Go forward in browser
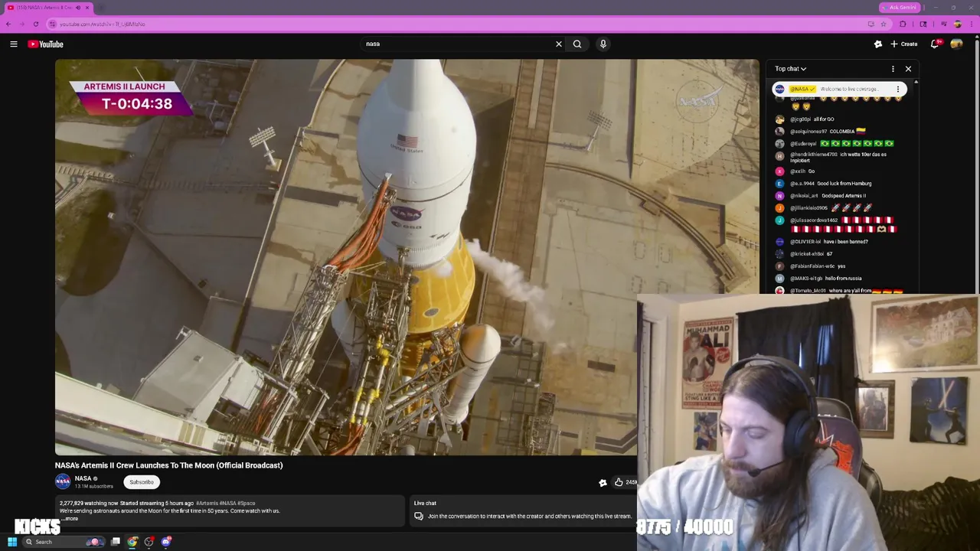Viewport: 980px width, 551px height. pos(22,24)
